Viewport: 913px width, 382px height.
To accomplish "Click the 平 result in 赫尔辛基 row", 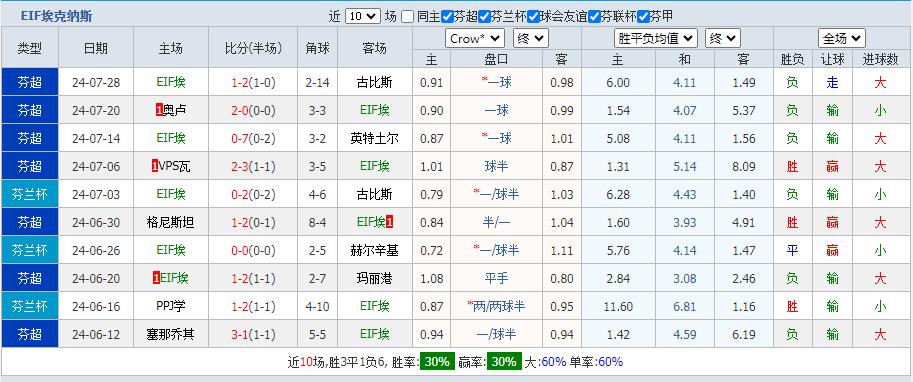I will 792,250.
